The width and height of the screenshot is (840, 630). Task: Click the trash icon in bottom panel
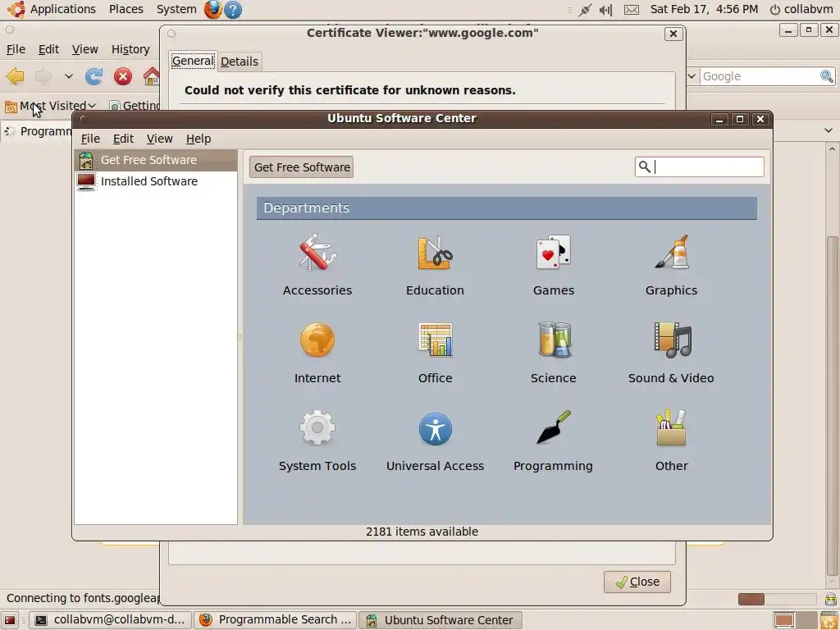[x=829, y=620]
